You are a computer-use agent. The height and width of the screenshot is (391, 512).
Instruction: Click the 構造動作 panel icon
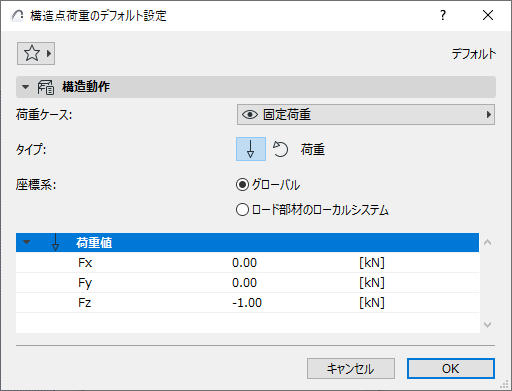[x=46, y=87]
